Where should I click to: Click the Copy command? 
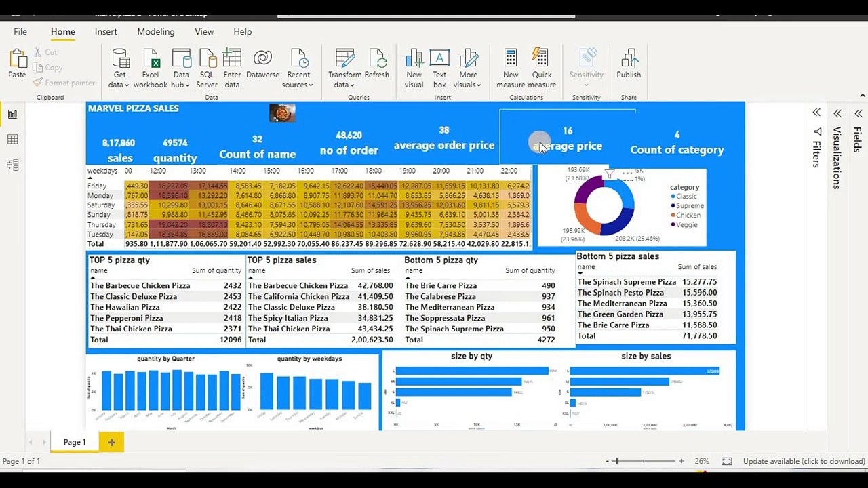tap(47, 68)
